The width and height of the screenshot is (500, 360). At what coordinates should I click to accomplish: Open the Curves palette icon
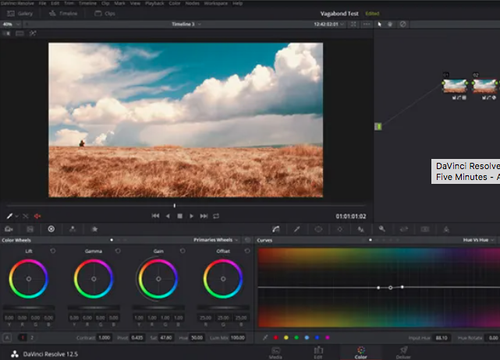(276, 229)
